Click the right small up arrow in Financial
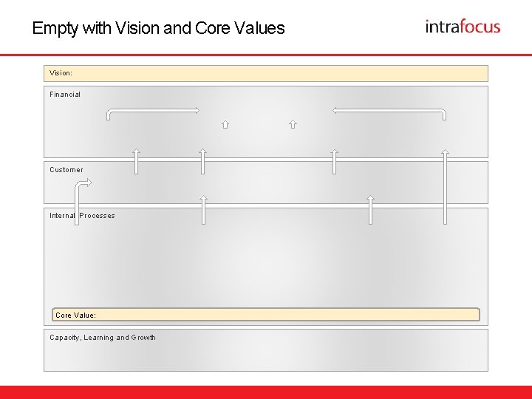 tap(293, 124)
